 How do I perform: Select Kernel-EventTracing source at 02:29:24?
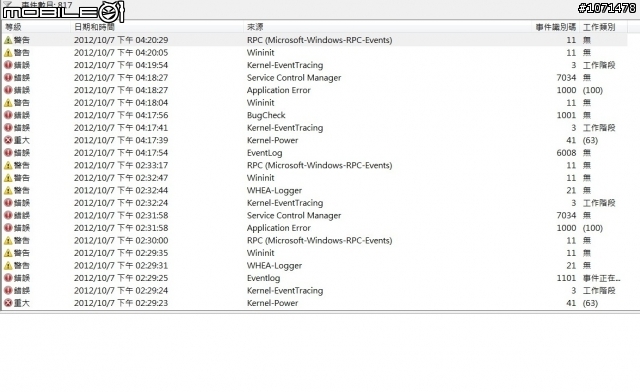coord(285,290)
